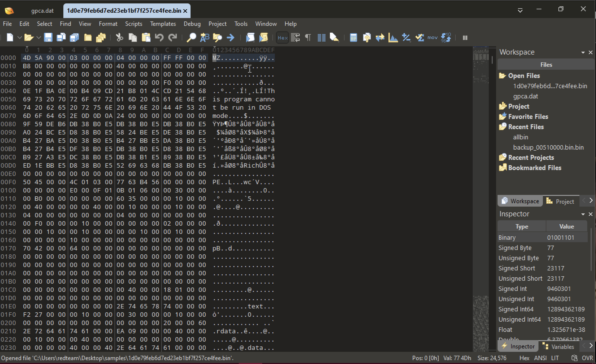The height and width of the screenshot is (364, 596).
Task: Toggle LIT endianness in status bar
Action: pos(555,358)
